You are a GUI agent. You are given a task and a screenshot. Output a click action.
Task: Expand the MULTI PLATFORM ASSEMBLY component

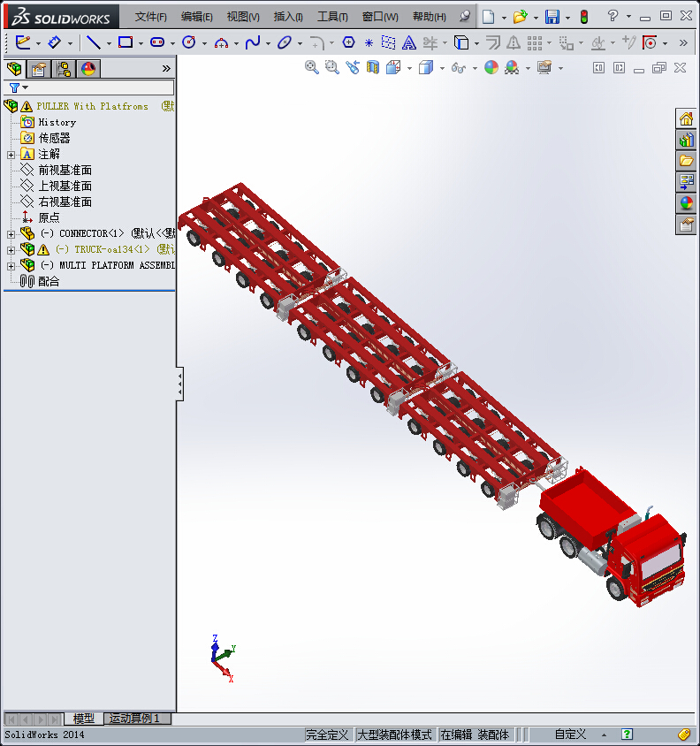point(11,266)
